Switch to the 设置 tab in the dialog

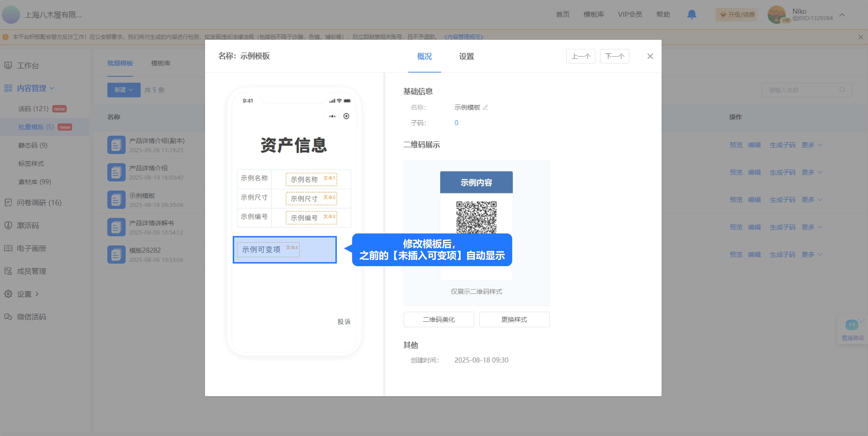pos(467,56)
